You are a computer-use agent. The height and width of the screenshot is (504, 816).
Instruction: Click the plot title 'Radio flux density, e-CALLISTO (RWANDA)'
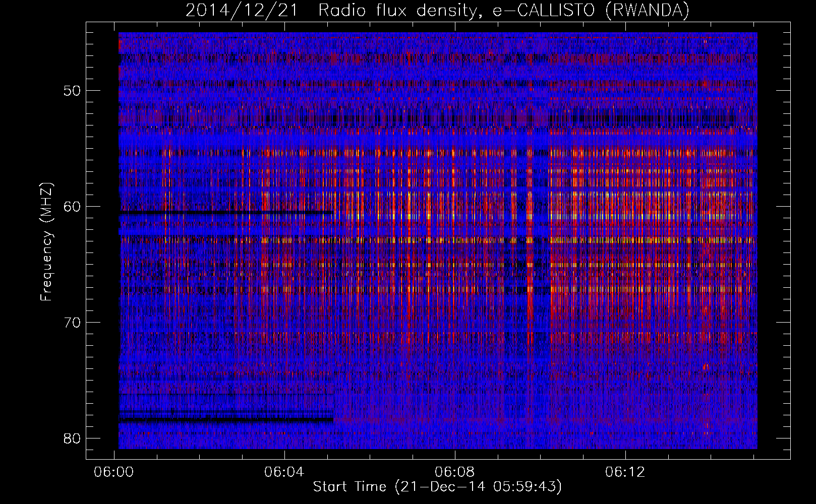(x=504, y=11)
